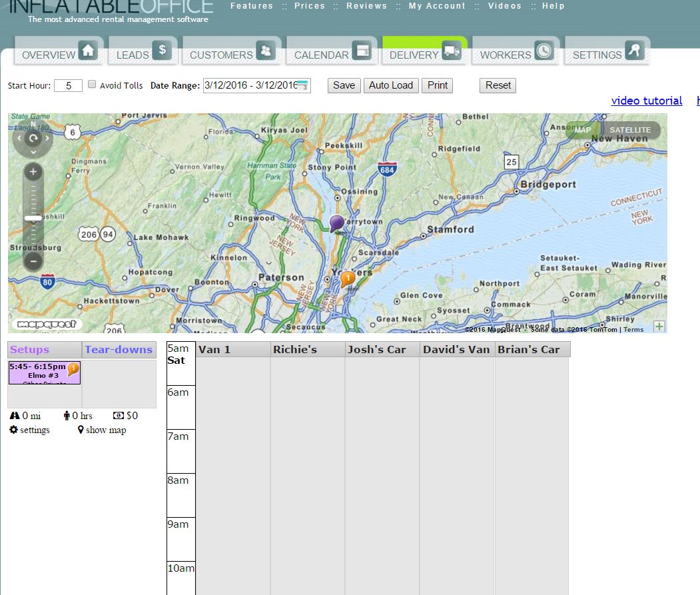
Task: Click the pin icon beside show map
Action: point(81,430)
